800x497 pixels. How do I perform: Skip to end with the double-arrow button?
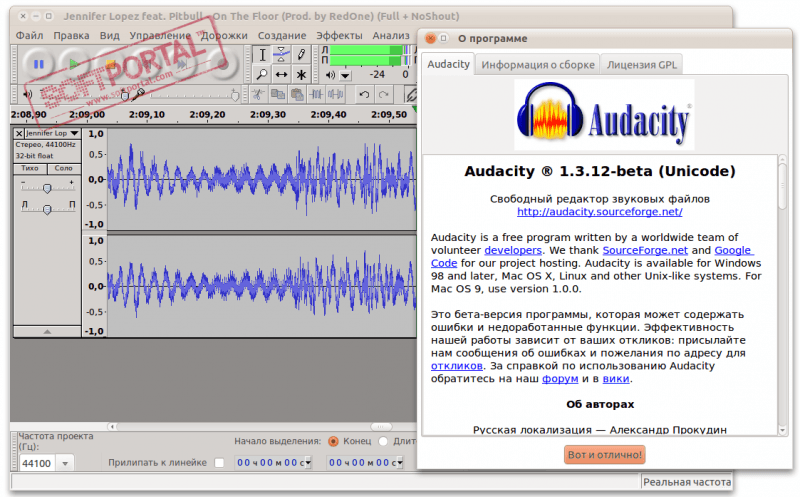182,64
